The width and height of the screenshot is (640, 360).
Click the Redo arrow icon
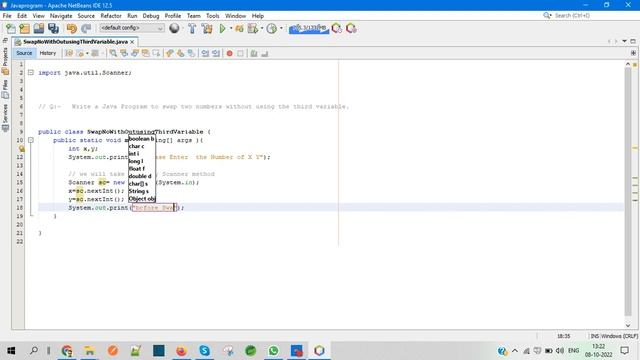[86, 28]
